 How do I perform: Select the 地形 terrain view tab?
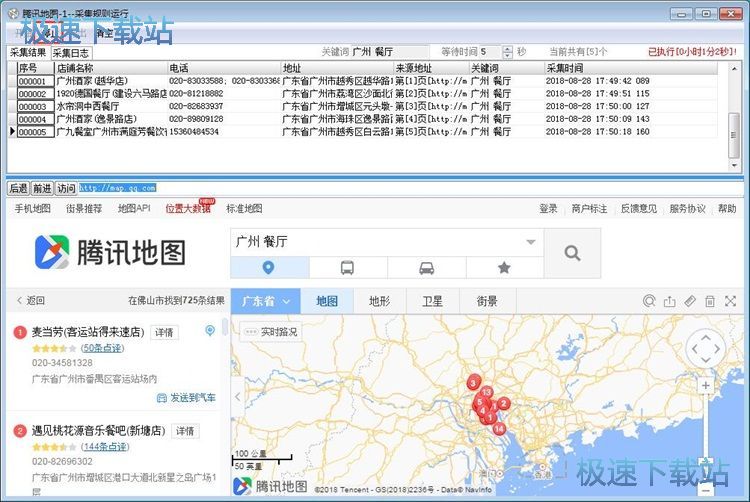380,301
